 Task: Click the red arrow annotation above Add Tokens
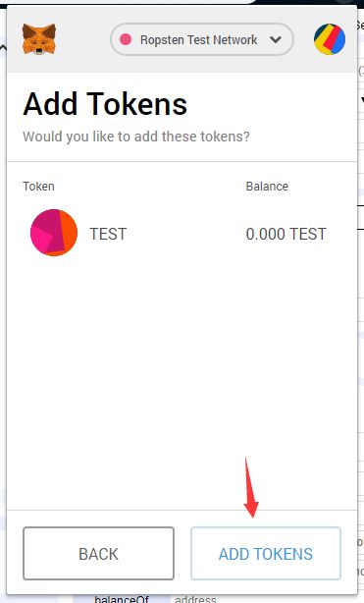[250, 487]
